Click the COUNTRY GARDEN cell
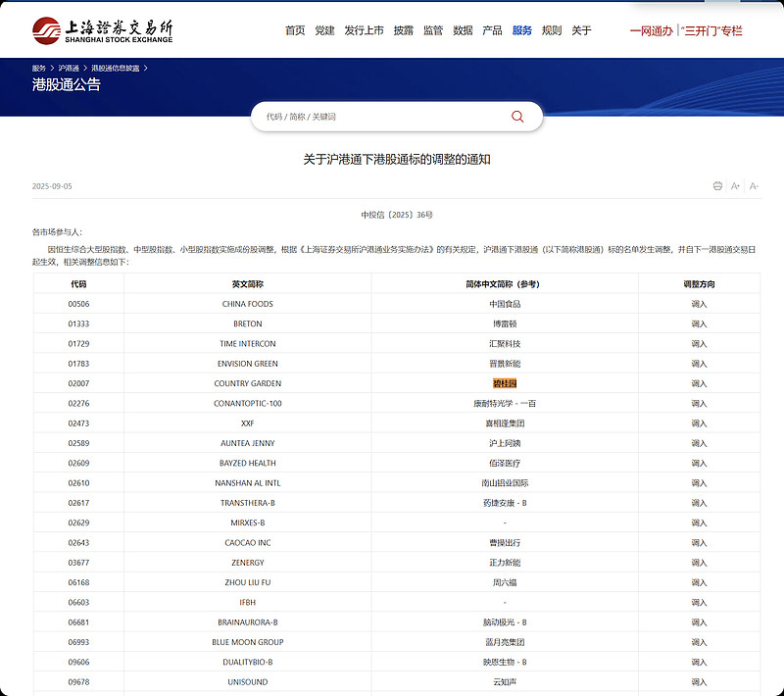784x696 pixels. pos(248,383)
